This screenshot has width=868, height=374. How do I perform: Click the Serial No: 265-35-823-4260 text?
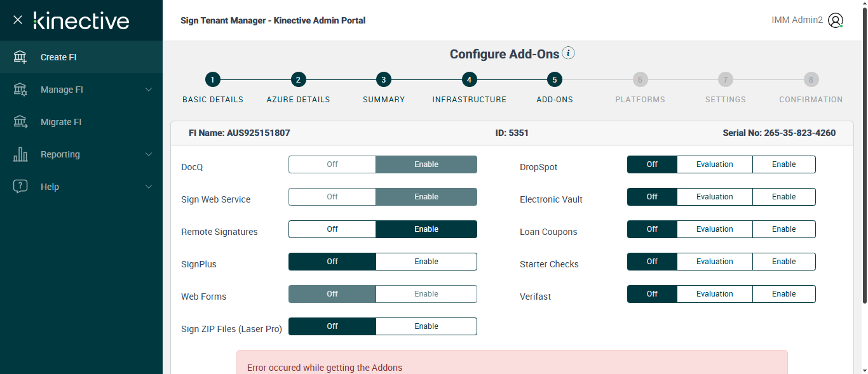[x=779, y=133]
